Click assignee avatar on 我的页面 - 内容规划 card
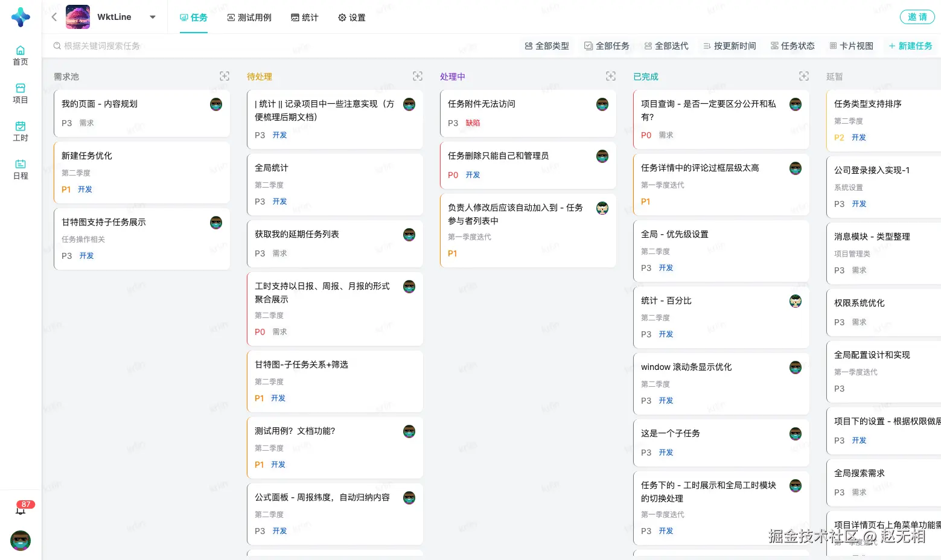Screen dimensions: 941x560 [x=216, y=104]
